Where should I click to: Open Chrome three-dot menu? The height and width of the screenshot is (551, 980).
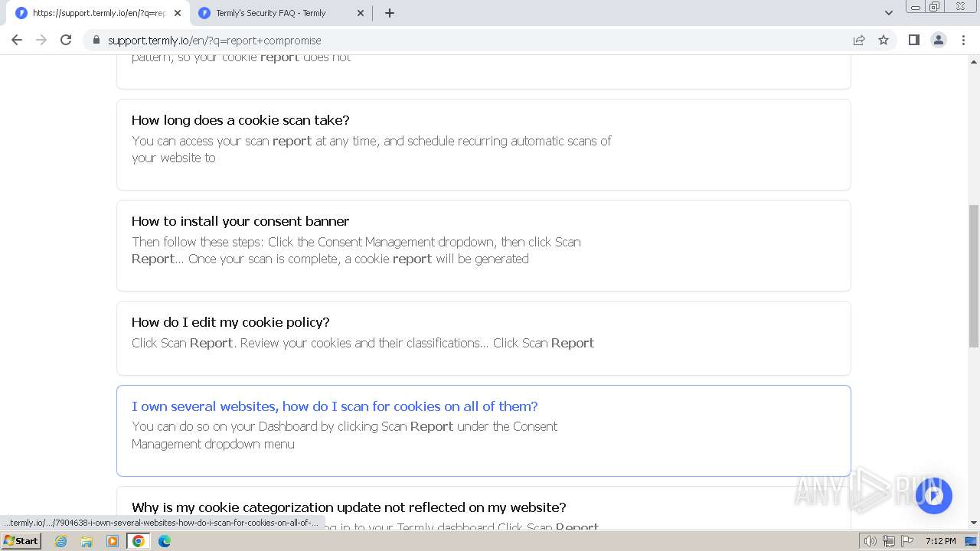point(963,40)
